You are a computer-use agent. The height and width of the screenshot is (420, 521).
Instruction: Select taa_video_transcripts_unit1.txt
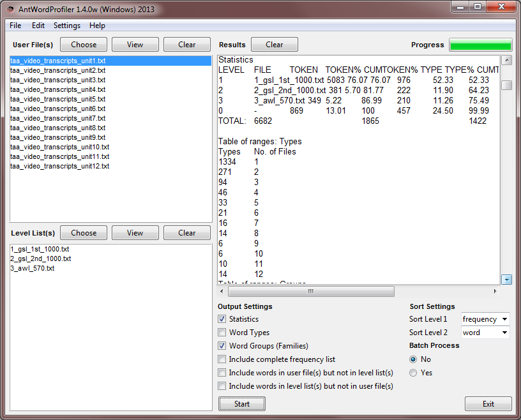[110, 61]
